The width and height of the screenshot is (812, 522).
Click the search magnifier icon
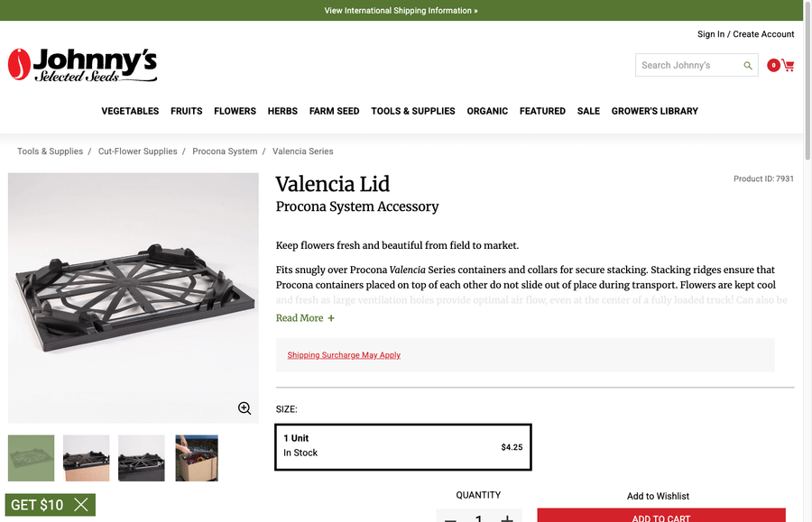coord(748,66)
